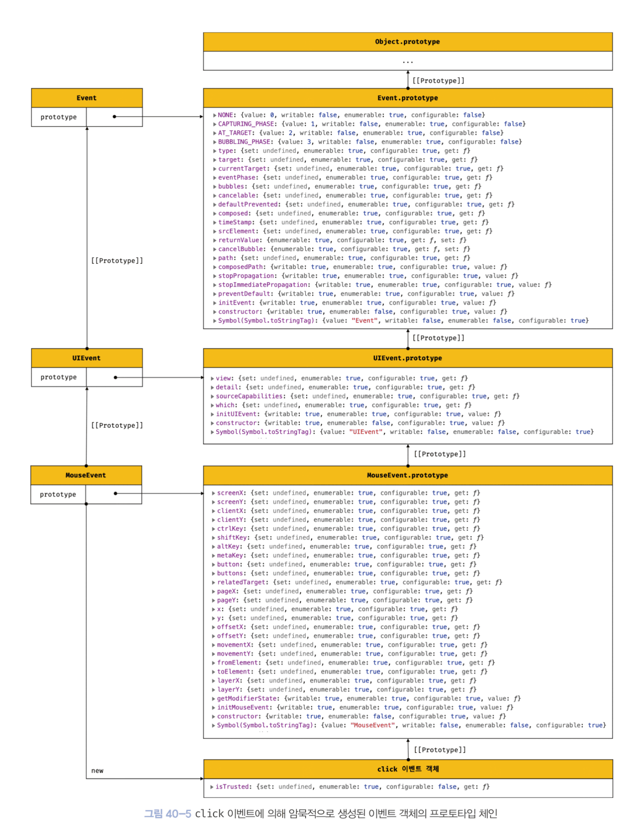The image size is (639, 840).
Task: Select the Object.prototype header bar
Action: [x=407, y=42]
